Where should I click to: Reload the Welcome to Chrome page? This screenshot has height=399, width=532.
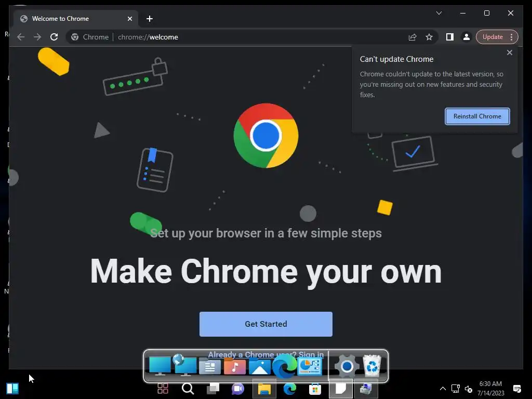[x=54, y=37]
